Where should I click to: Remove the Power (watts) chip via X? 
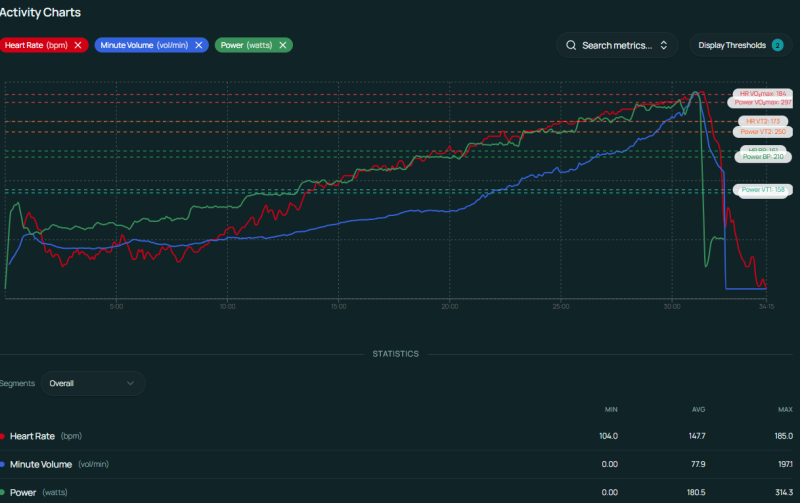tap(283, 45)
